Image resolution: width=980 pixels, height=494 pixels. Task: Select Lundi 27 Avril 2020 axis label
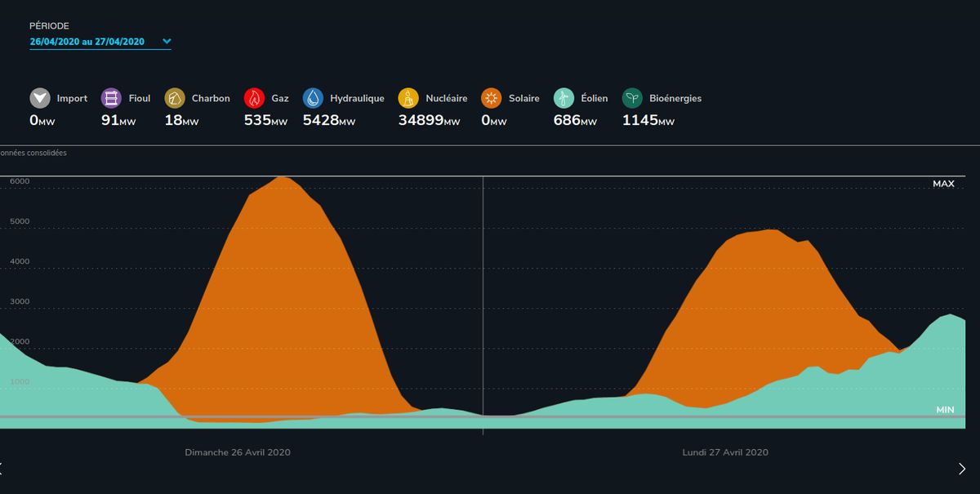(x=725, y=452)
